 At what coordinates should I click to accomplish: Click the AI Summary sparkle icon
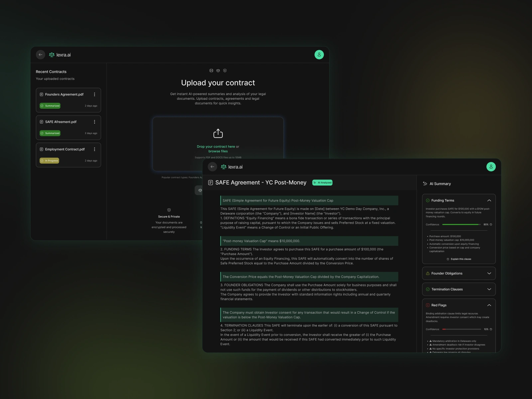pos(425,184)
